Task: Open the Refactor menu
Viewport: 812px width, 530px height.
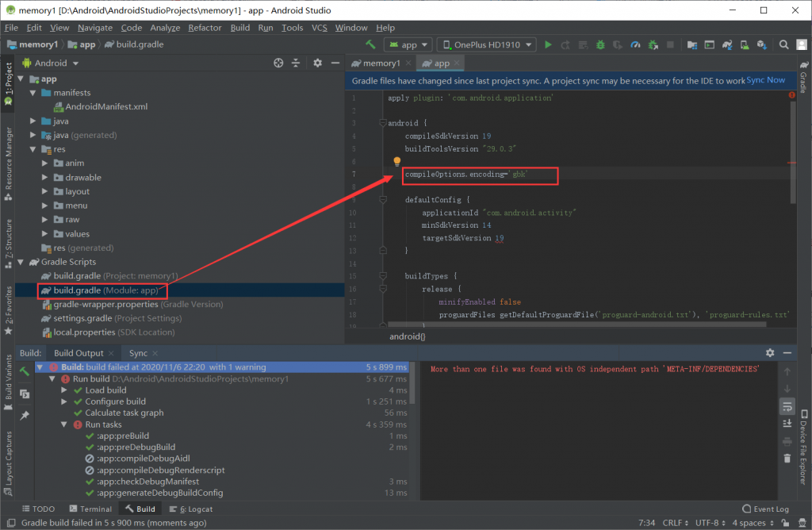Action: 205,28
